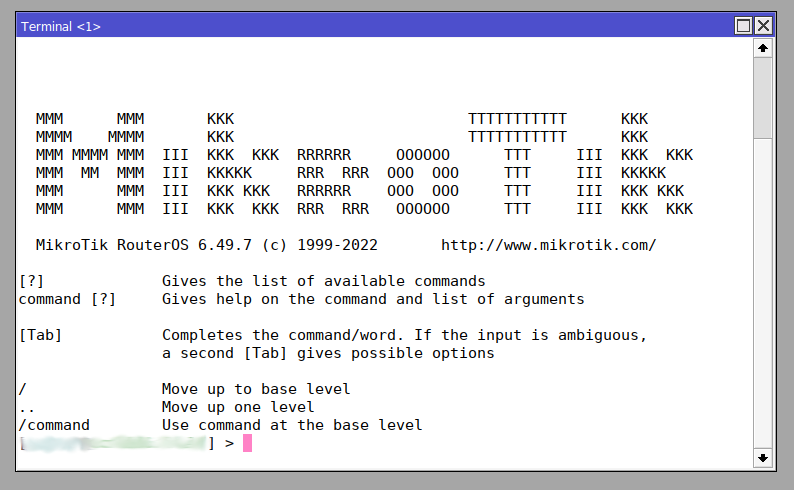Click the MikroTik ASCII art logo
Image resolution: width=794 pixels, height=490 pixels.
point(364,164)
